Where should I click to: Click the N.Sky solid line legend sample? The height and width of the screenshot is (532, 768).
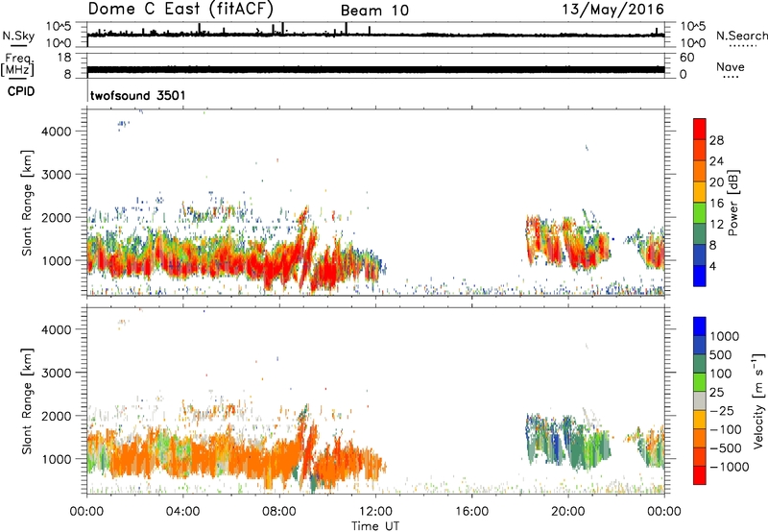pos(18,46)
